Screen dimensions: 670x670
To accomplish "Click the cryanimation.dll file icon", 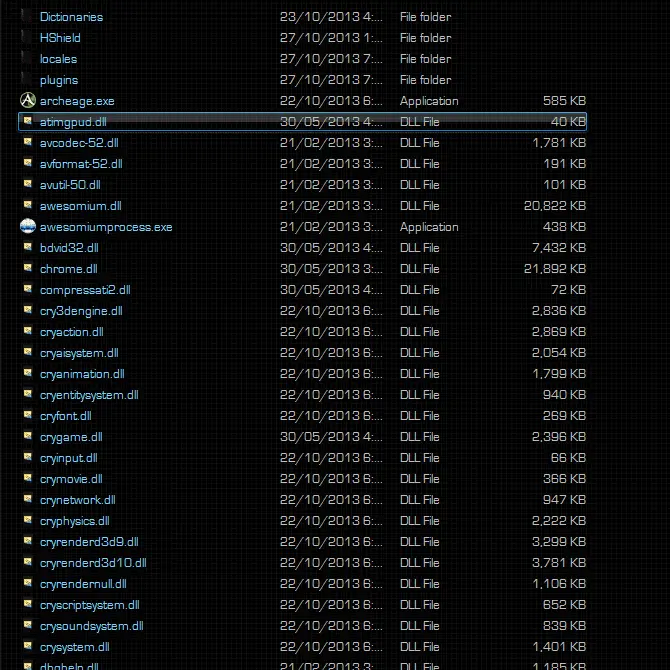I will (28, 373).
